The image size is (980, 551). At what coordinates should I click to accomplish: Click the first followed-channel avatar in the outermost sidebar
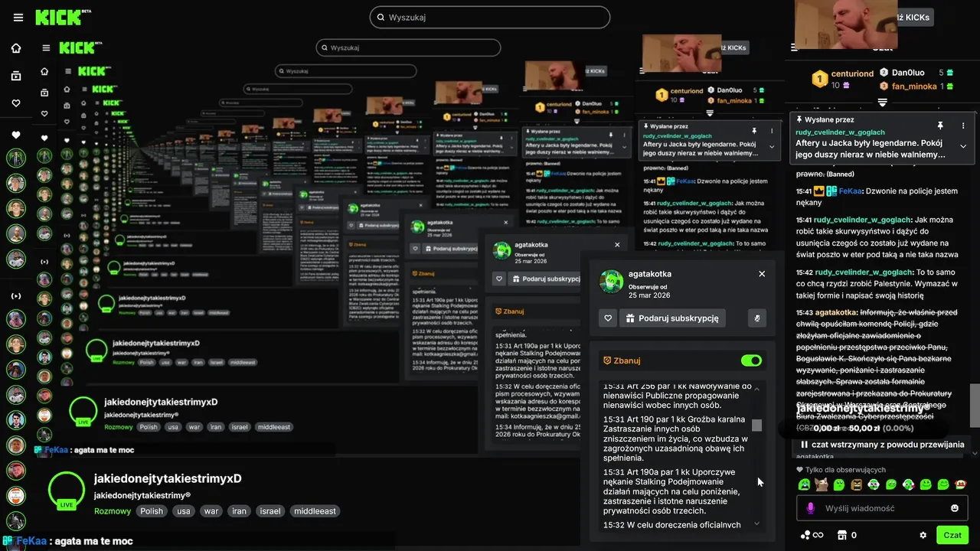coord(16,158)
